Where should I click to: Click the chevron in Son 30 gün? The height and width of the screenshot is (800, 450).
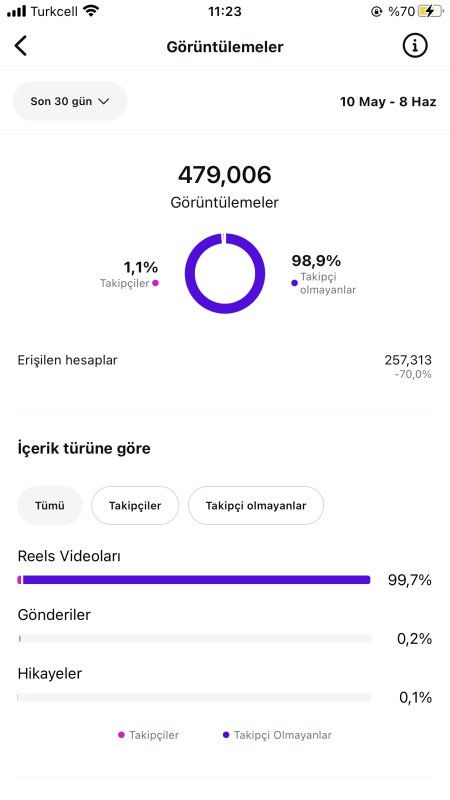click(x=104, y=102)
